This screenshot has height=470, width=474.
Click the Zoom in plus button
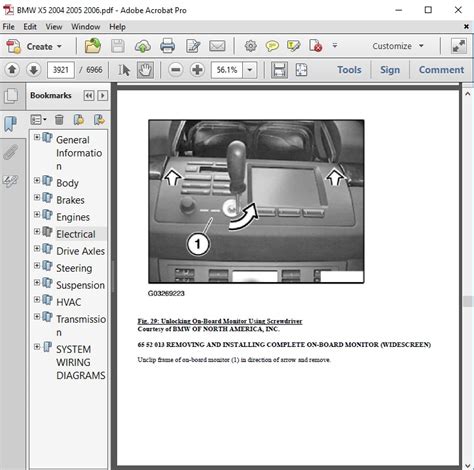click(x=197, y=70)
